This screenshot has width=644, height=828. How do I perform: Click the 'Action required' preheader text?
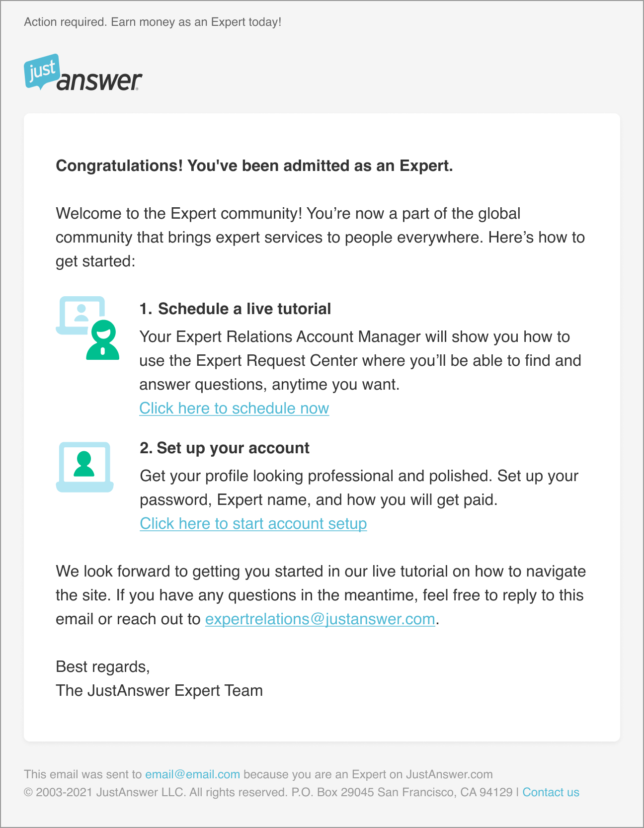pyautogui.click(x=153, y=22)
